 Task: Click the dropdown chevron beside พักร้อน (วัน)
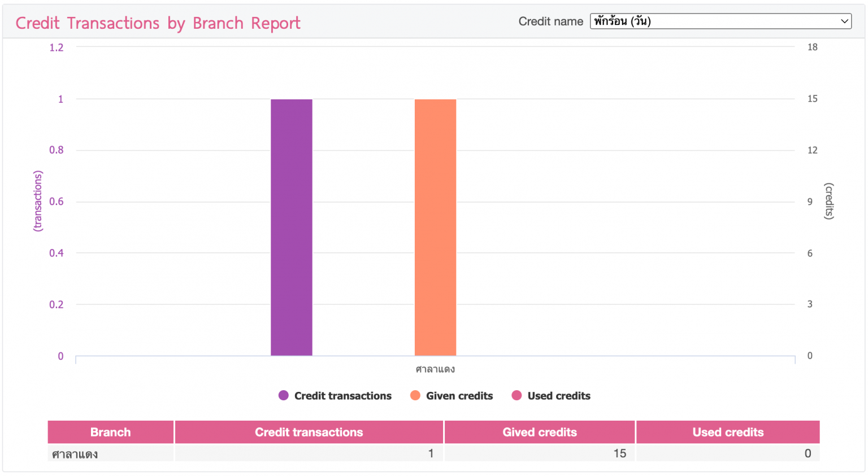pyautogui.click(x=846, y=21)
